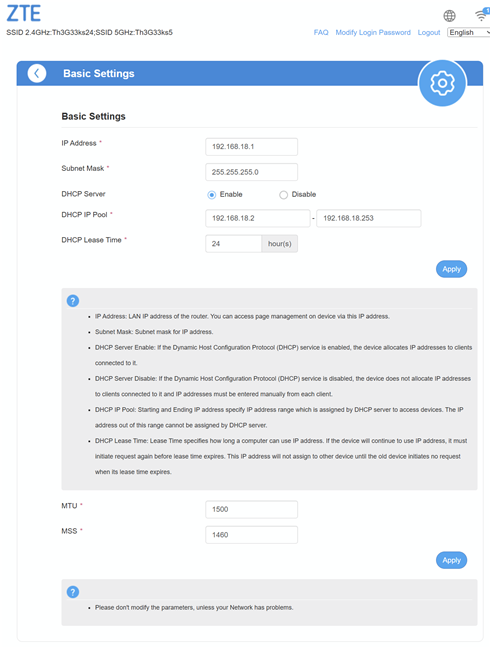Select the DHCP Server Disable radio button
The height and width of the screenshot is (648, 490).
click(x=283, y=195)
